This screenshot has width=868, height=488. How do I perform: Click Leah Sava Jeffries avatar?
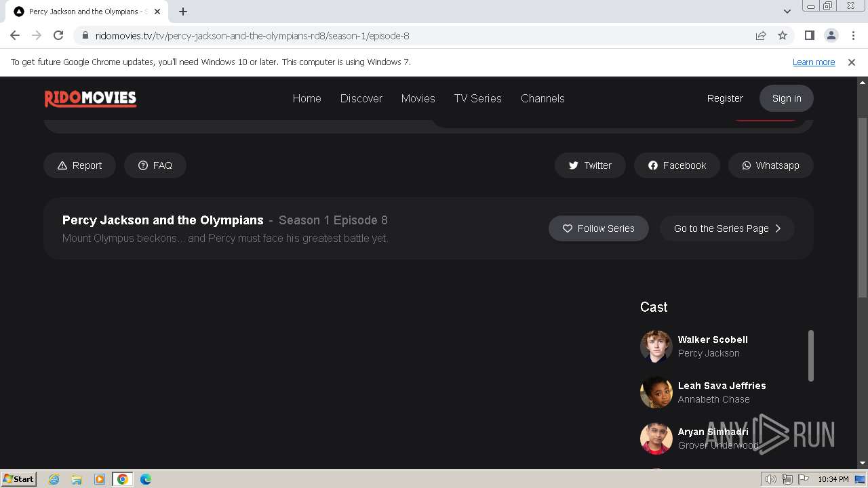coord(656,392)
